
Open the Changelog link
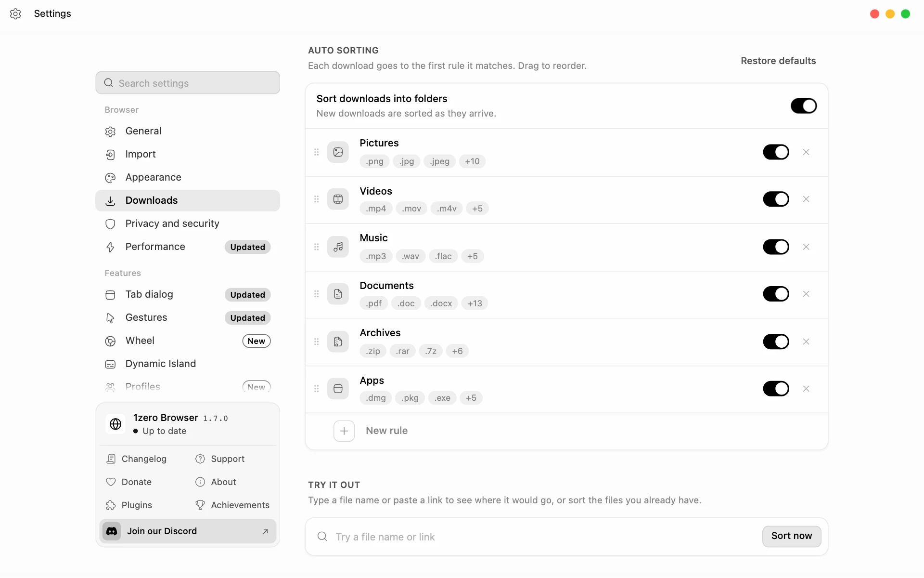pos(137,459)
